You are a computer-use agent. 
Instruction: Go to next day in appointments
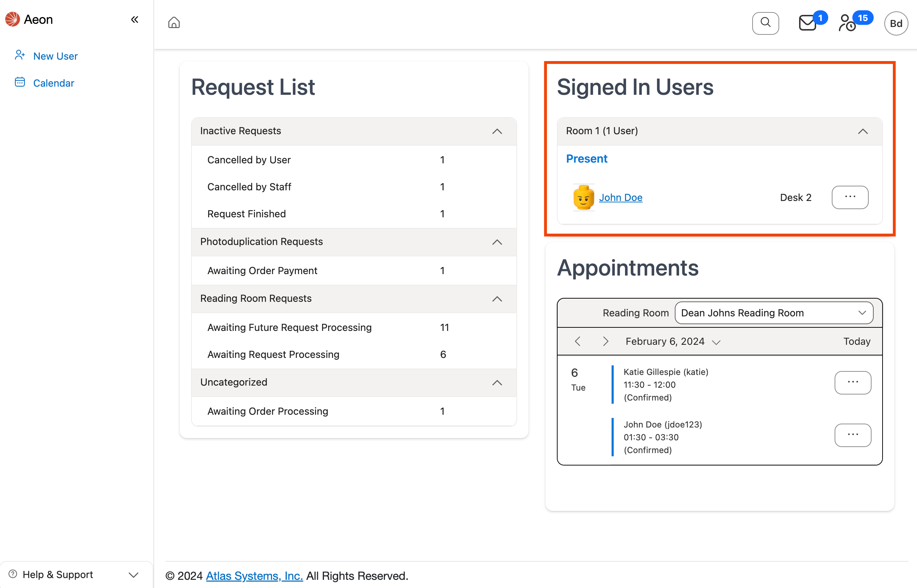click(x=605, y=341)
